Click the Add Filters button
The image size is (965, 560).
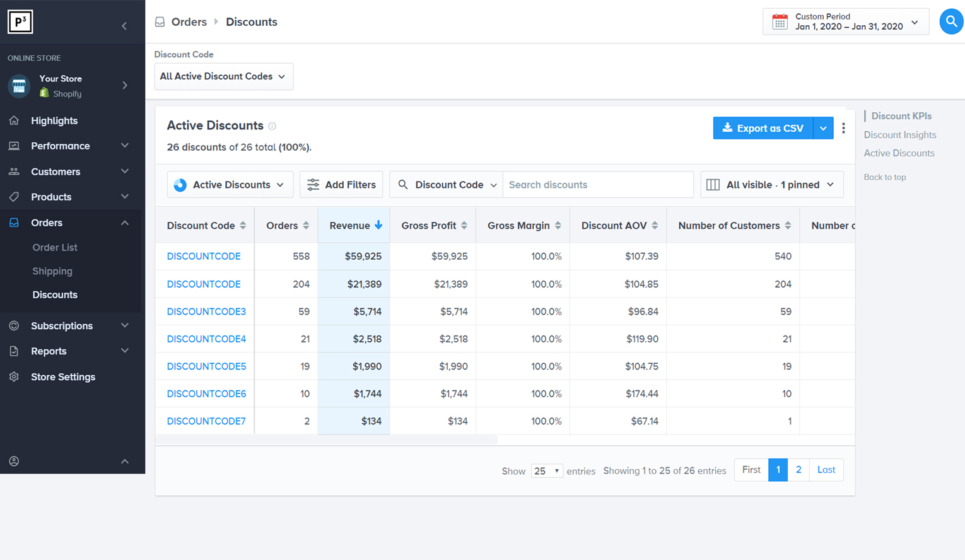pos(341,185)
